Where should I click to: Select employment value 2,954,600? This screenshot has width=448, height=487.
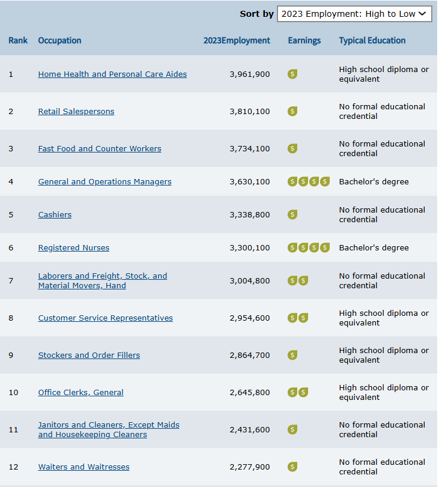coord(250,318)
